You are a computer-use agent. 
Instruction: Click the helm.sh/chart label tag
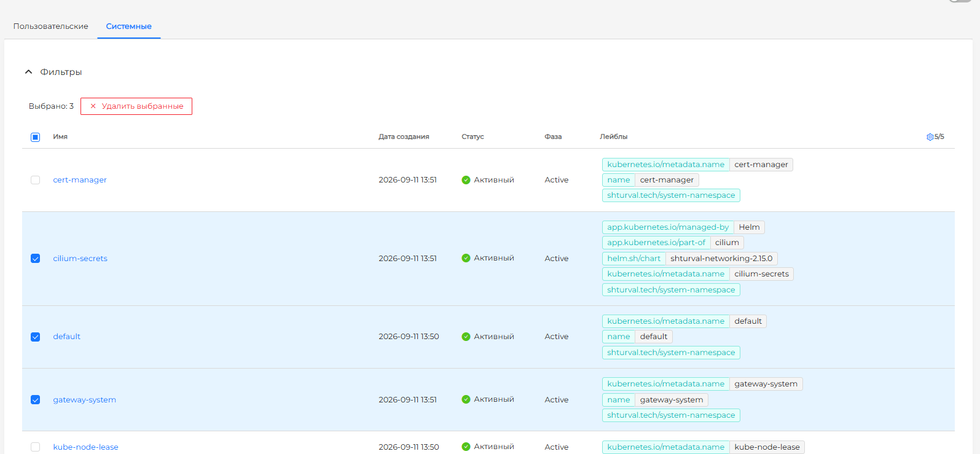[x=633, y=259]
